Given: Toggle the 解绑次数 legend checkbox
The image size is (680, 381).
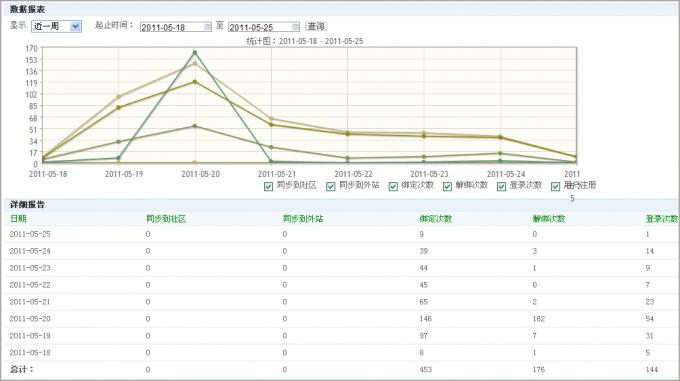Looking at the screenshot, I should point(448,186).
